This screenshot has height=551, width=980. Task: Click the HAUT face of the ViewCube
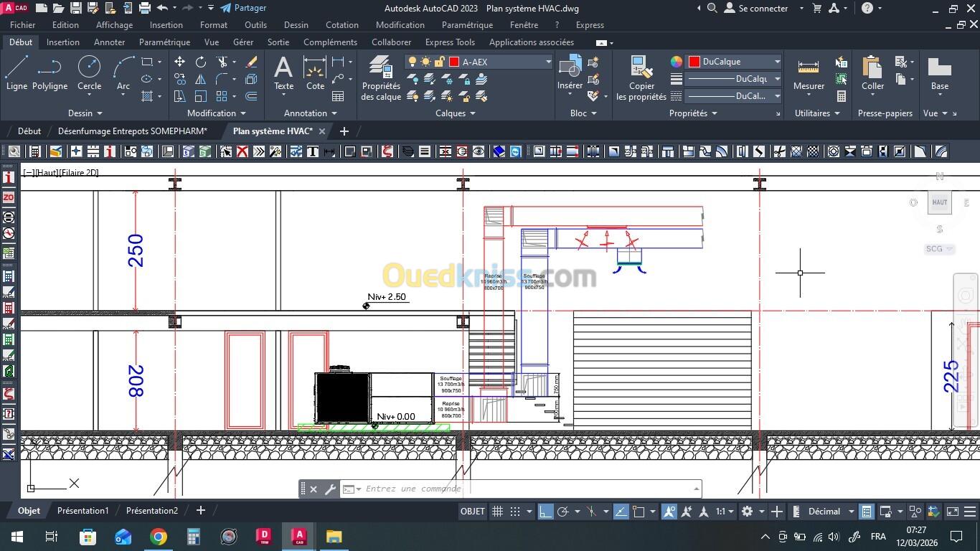pos(940,202)
